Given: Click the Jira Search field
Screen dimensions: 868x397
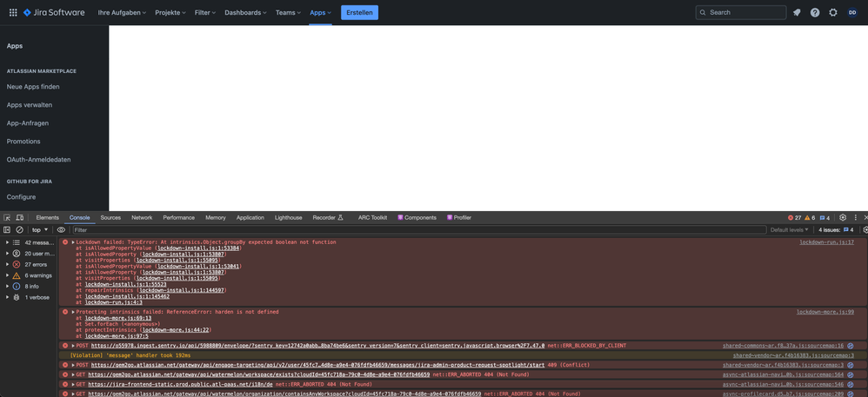Looking at the screenshot, I should [x=741, y=12].
